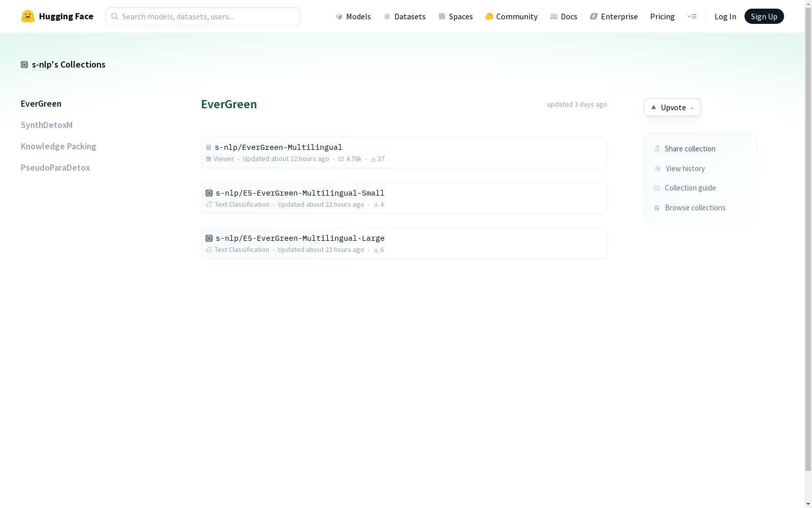The image size is (812, 508).
Task: Click the Viewer table icon
Action: [209, 159]
